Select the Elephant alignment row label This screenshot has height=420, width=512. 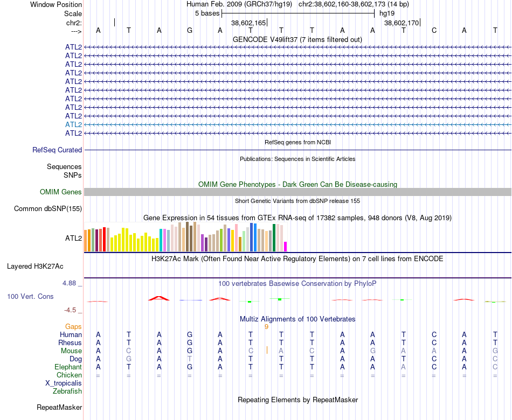68,367
